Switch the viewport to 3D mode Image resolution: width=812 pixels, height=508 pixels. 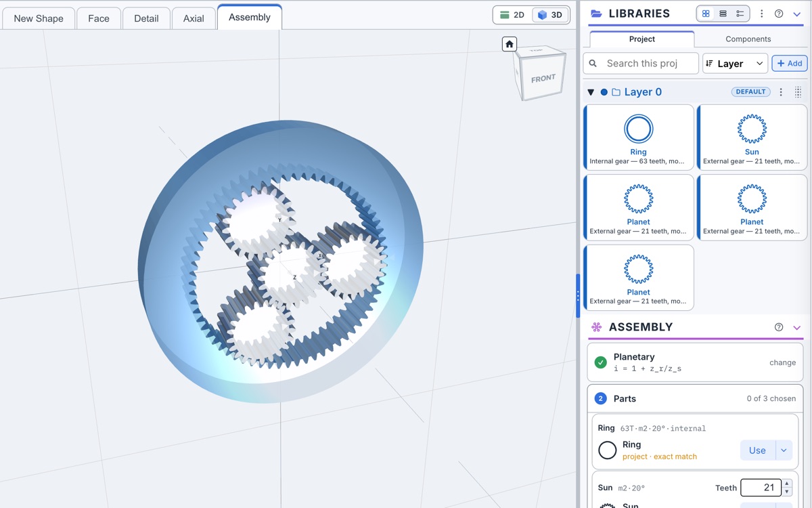549,15
